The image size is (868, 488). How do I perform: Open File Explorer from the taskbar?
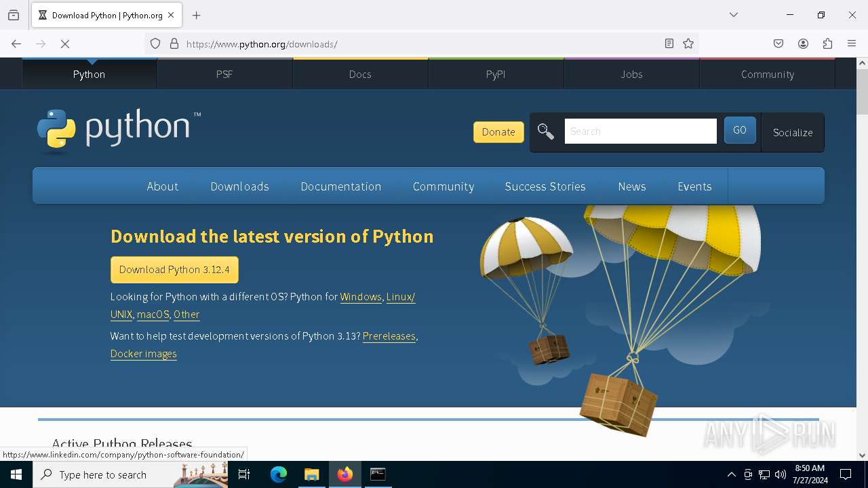coord(311,474)
